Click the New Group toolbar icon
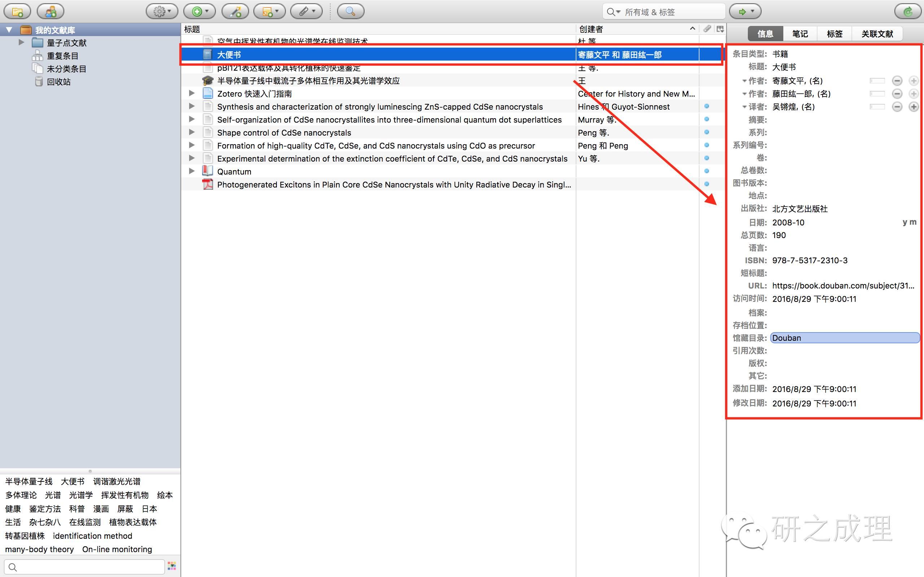924x577 pixels. point(51,12)
